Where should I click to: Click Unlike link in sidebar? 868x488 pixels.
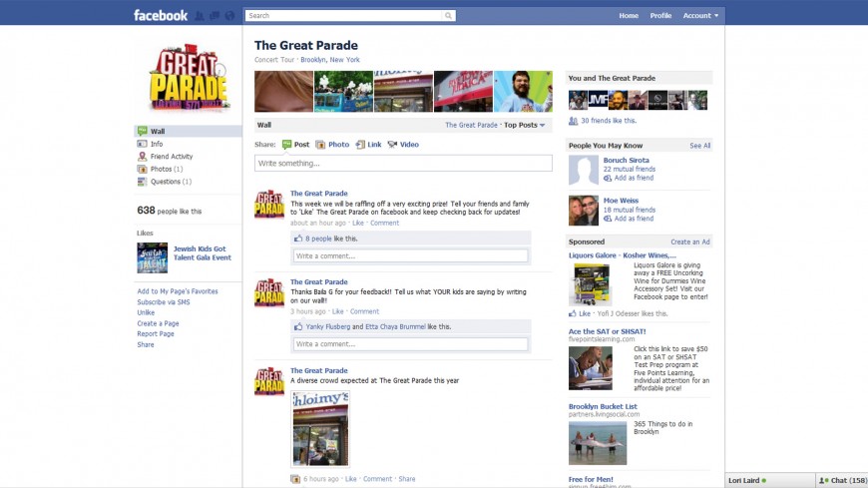146,313
